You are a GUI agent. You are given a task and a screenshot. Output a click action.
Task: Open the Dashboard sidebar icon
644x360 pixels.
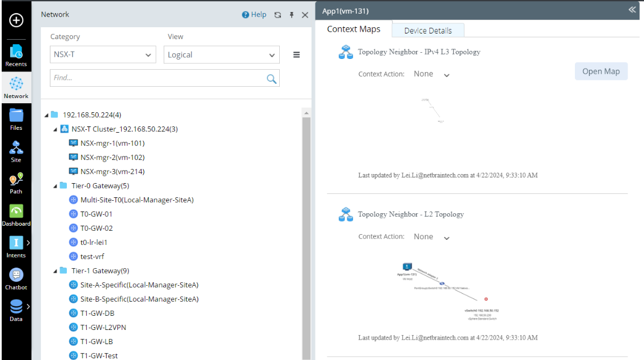pyautogui.click(x=16, y=214)
